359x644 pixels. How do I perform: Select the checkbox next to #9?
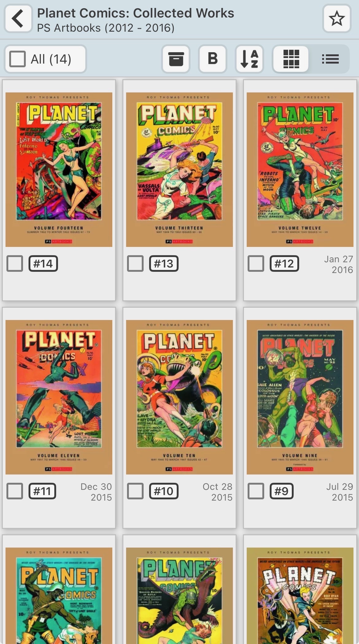click(x=256, y=491)
